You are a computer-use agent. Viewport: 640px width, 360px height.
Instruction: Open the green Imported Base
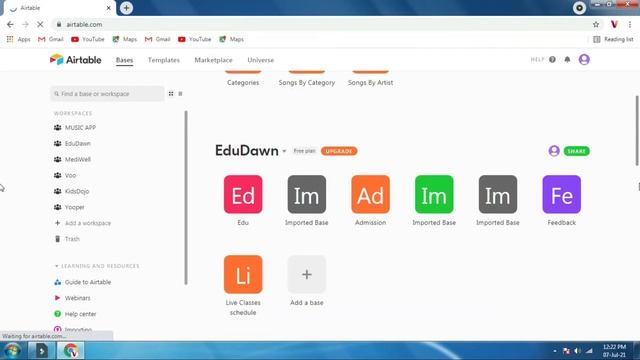click(x=434, y=194)
